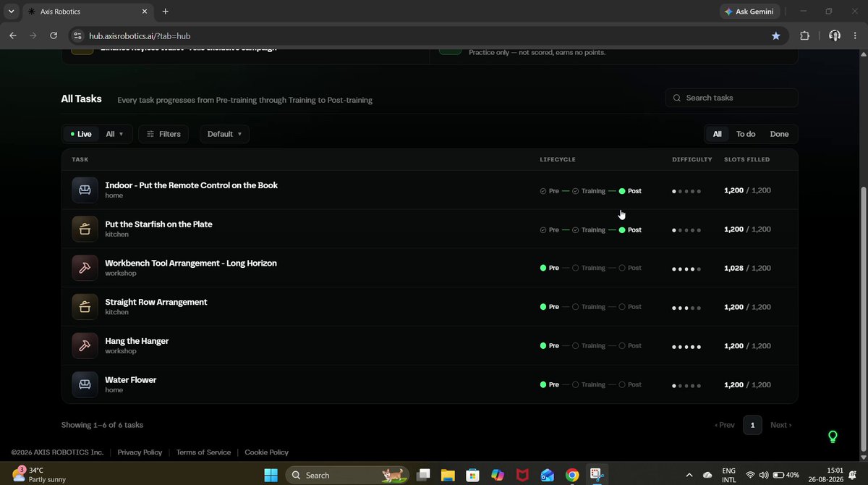
Task: Launch File Explorer from the taskbar
Action: tap(448, 475)
